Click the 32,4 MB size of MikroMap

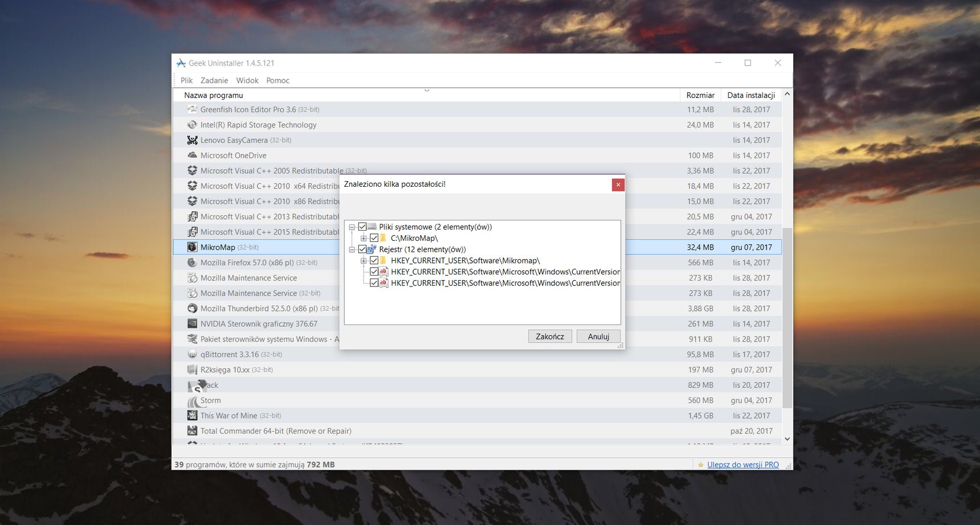point(700,247)
